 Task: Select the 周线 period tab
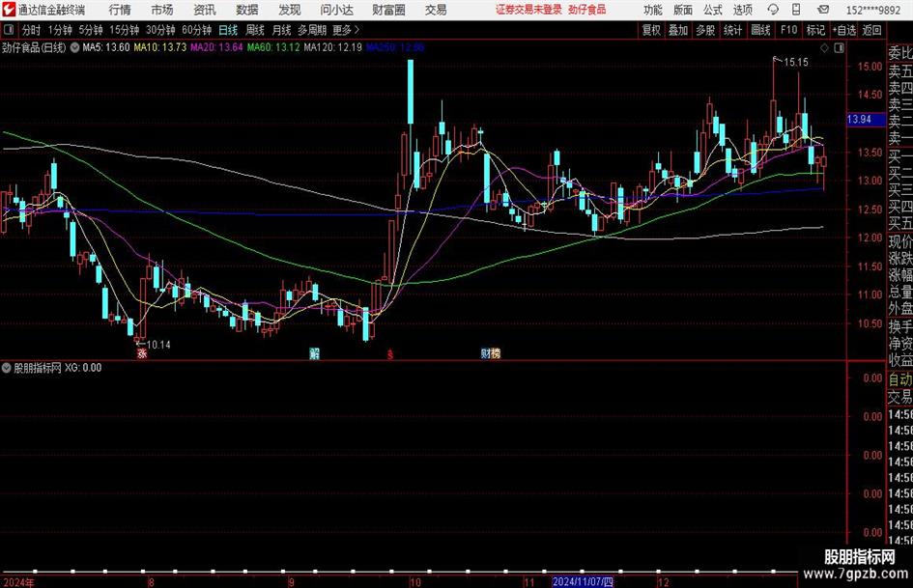tap(255, 30)
